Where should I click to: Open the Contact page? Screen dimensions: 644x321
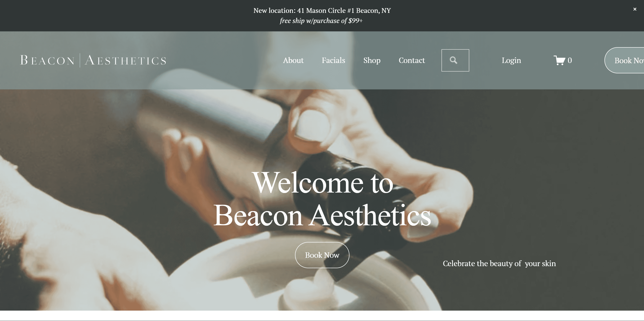click(x=411, y=60)
